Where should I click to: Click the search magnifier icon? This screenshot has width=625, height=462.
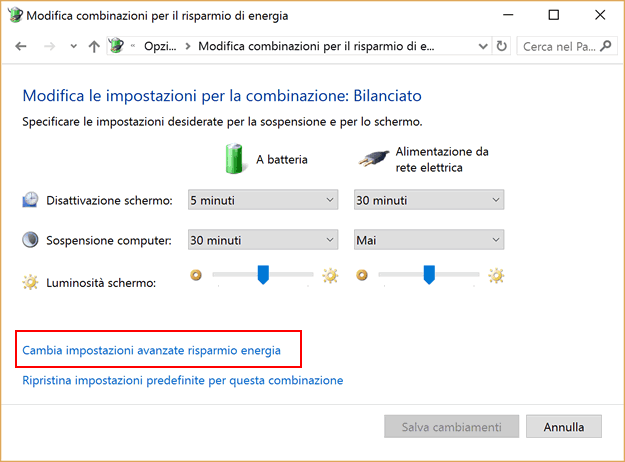[606, 46]
